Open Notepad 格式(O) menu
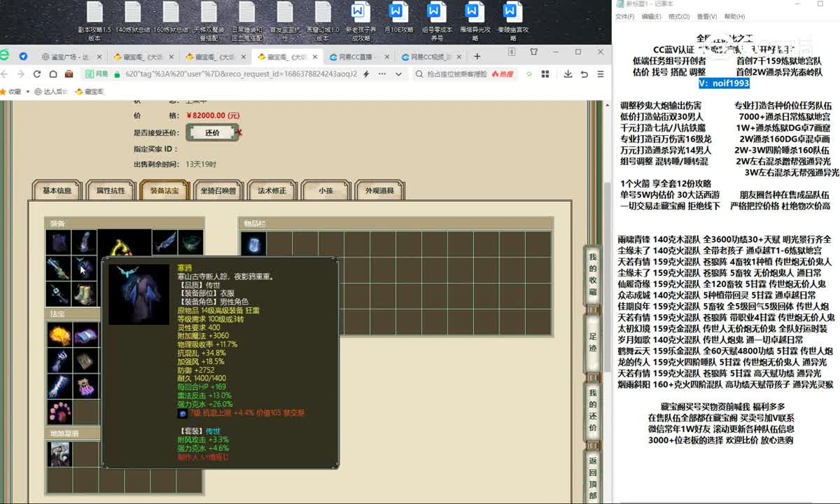840x504 pixels. point(679,16)
